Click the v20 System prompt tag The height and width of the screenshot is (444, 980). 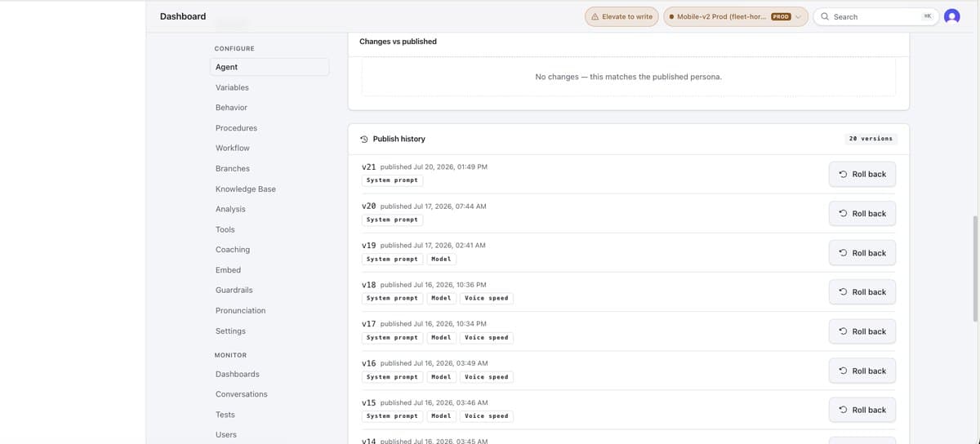tap(392, 220)
